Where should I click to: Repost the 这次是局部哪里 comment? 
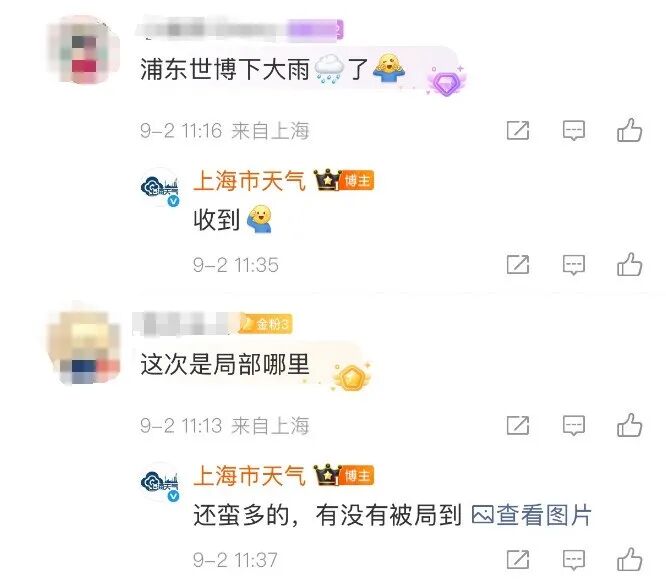click(x=518, y=425)
